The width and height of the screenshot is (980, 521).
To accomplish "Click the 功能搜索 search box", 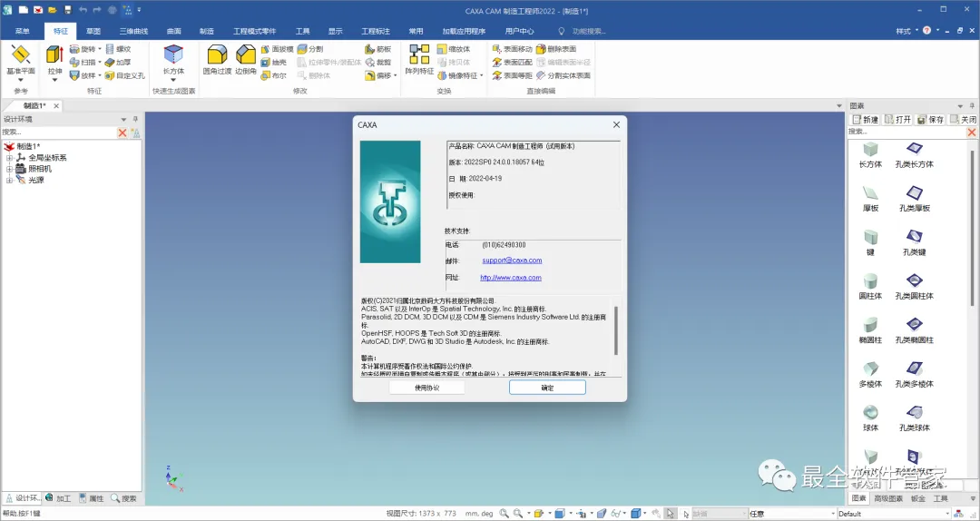I will 589,31.
